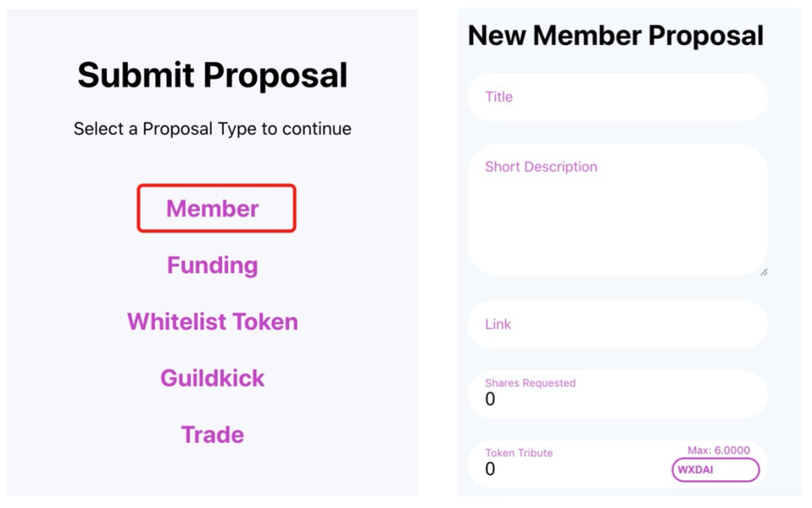Click the New Member Proposal heading
The image size is (812, 508).
pyautogui.click(x=616, y=35)
